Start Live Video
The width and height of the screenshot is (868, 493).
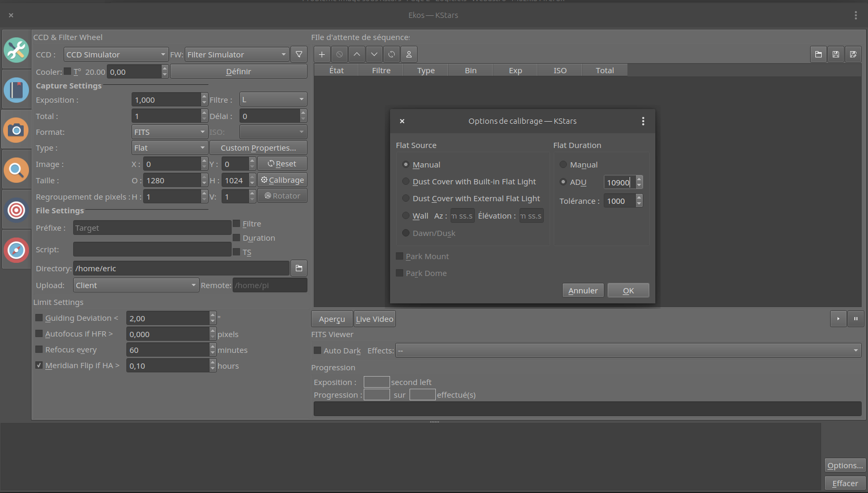tap(375, 319)
